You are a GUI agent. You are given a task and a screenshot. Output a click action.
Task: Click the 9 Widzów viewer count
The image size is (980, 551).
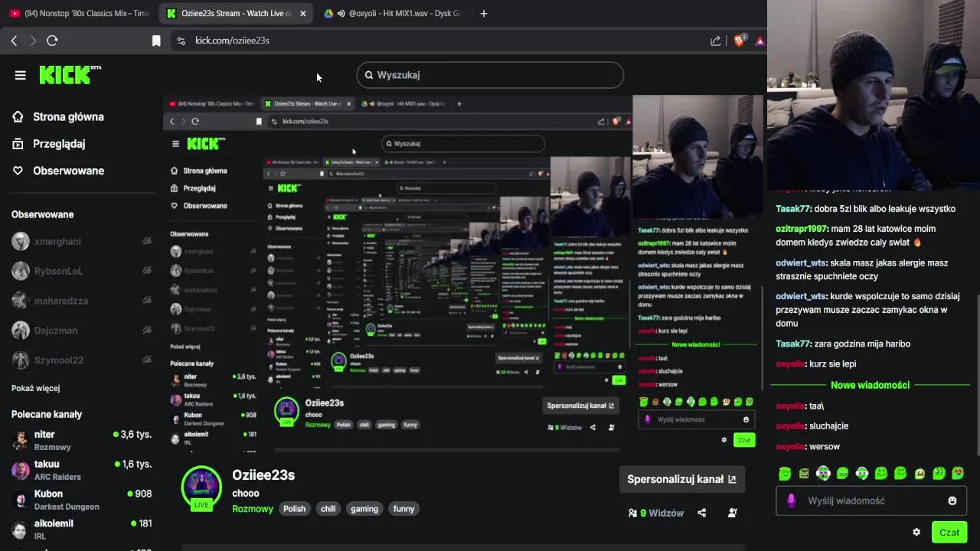662,513
